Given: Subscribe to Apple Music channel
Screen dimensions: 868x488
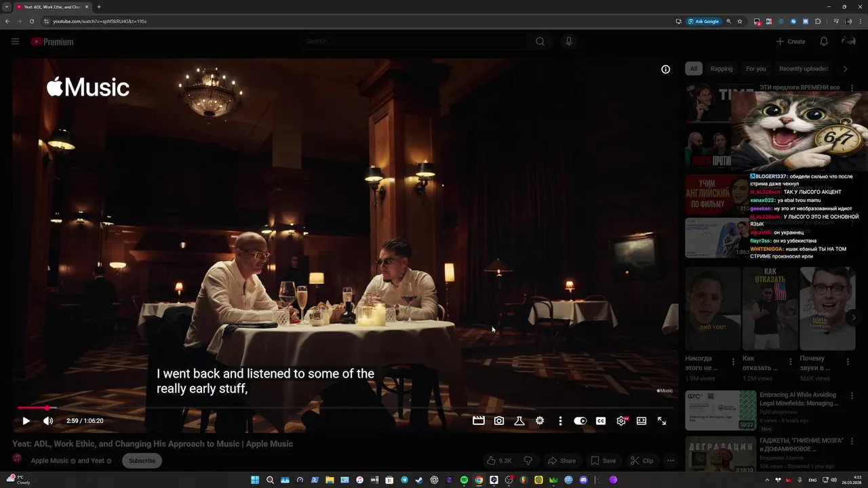Looking at the screenshot, I should (142, 461).
